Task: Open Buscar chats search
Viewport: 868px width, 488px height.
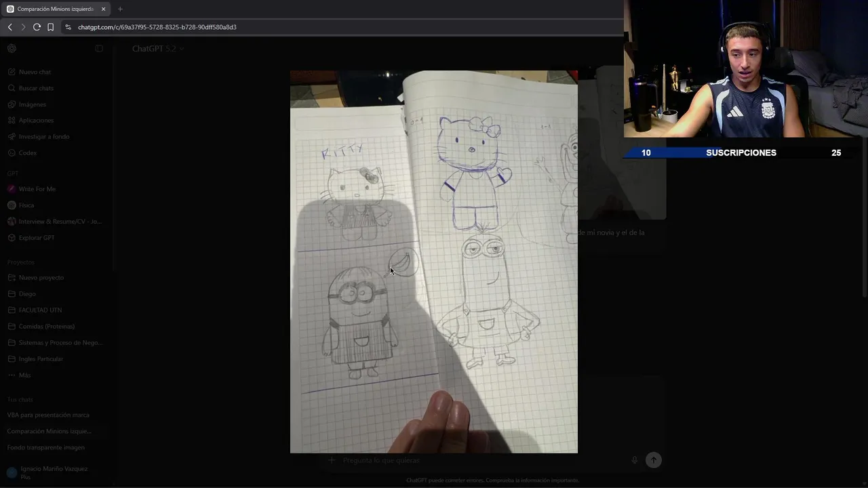Action: [36, 88]
